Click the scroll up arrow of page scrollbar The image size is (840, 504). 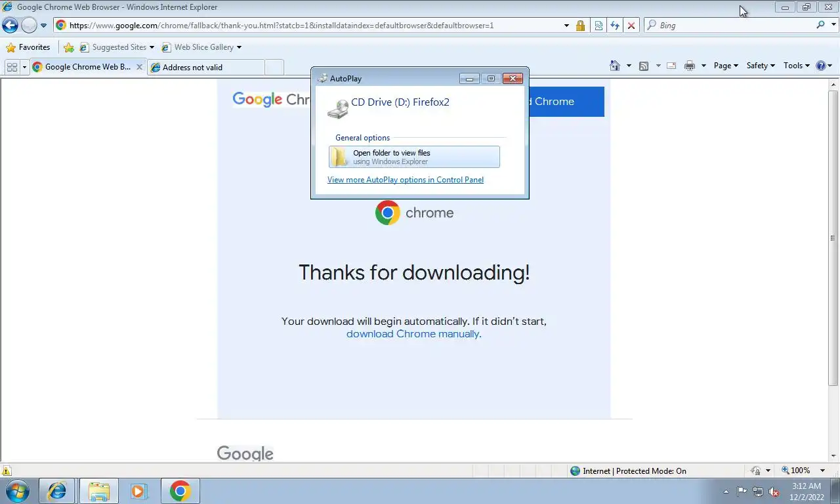point(834,84)
